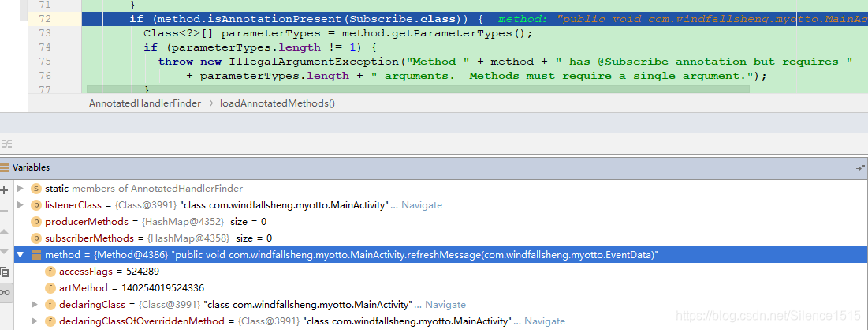Open Navigate link for listenerClass
Screen dimensions: 868x330
tap(422, 205)
